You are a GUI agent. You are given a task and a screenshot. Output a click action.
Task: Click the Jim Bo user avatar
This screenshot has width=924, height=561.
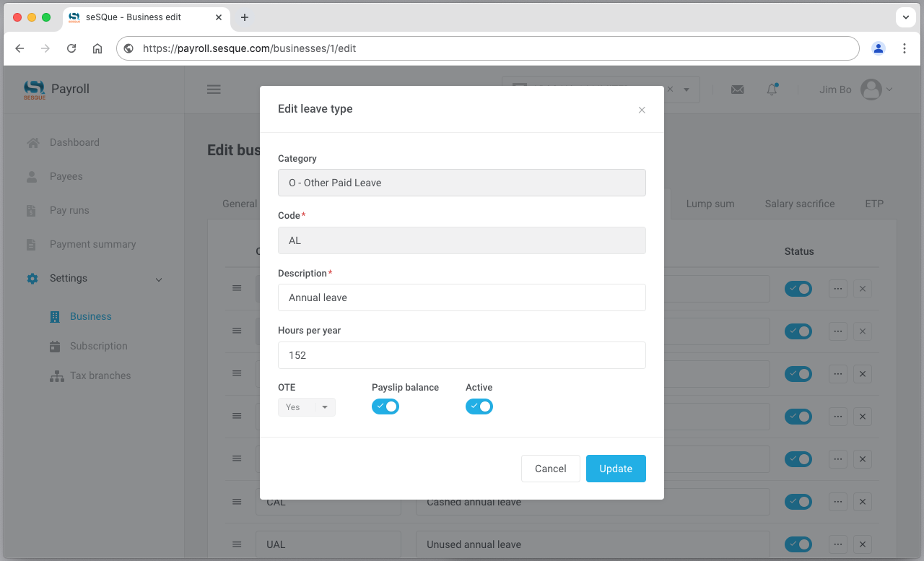click(871, 90)
